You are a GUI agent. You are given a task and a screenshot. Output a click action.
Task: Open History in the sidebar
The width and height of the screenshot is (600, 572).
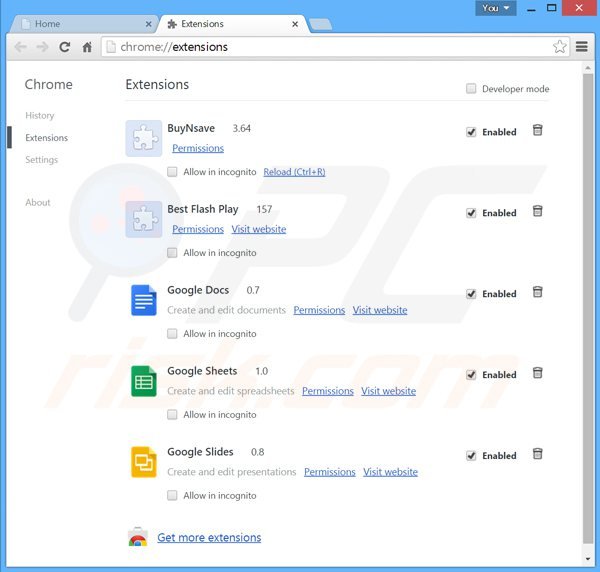pos(40,116)
